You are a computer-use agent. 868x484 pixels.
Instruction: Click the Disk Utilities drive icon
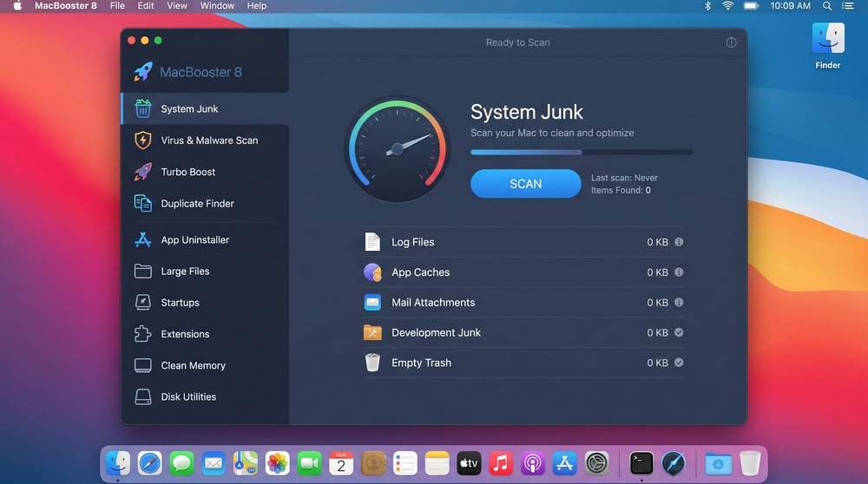[x=143, y=396]
